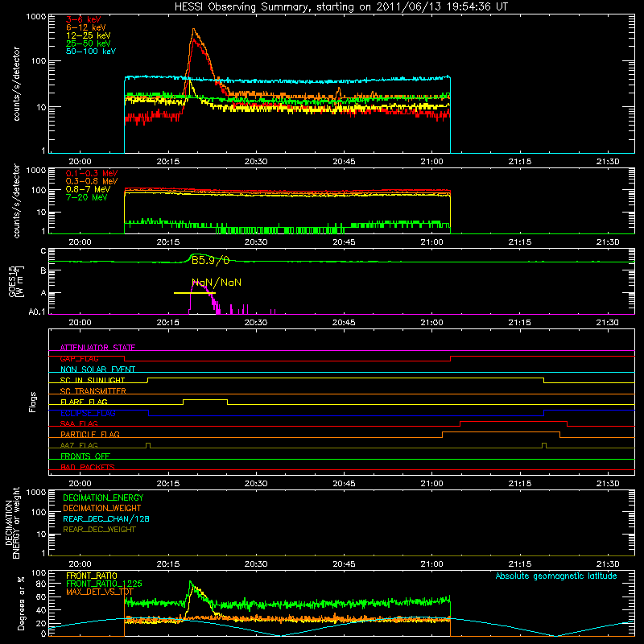Image resolution: width=644 pixels, height=644 pixels.
Task: Click the REAR_DEC_WEIGHT legend entry
Action: click(x=99, y=530)
